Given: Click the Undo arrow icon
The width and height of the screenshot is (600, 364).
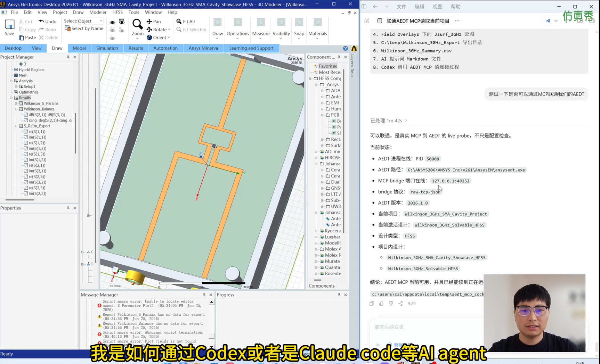Looking at the screenshot, I should [x=41, y=22].
